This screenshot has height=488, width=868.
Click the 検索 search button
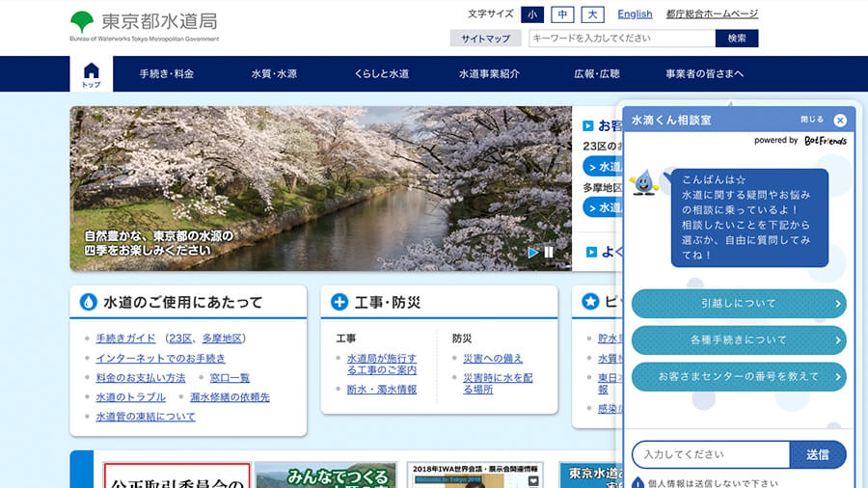pos(737,39)
